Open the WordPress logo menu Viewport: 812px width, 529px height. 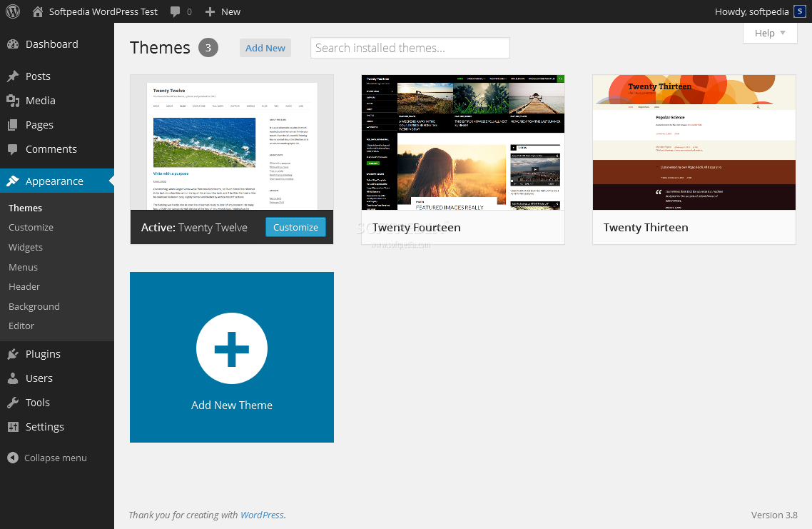pos(12,11)
